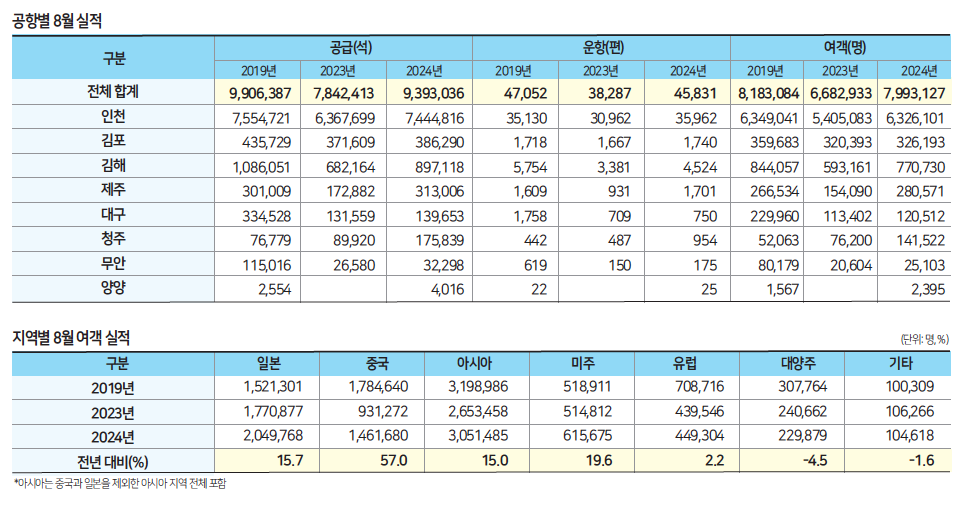Click the '아시아' region column header

coord(474,364)
